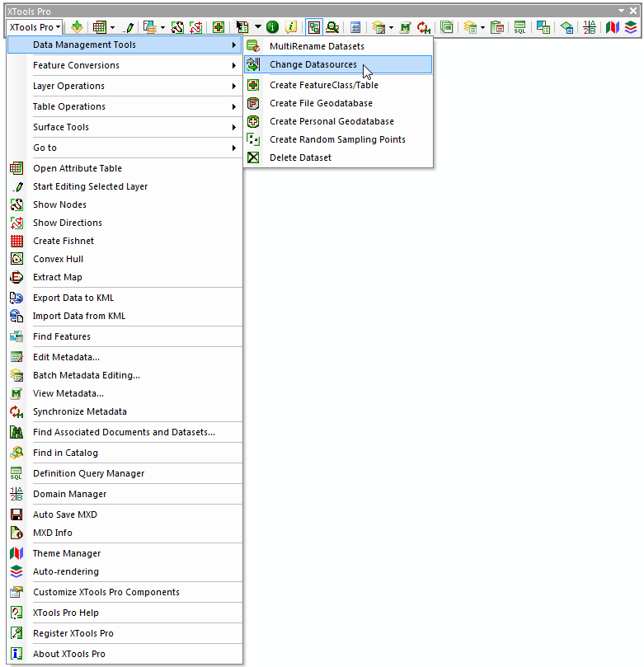Expand Table Operations submenu
The height and width of the screenshot is (667, 644).
click(125, 106)
